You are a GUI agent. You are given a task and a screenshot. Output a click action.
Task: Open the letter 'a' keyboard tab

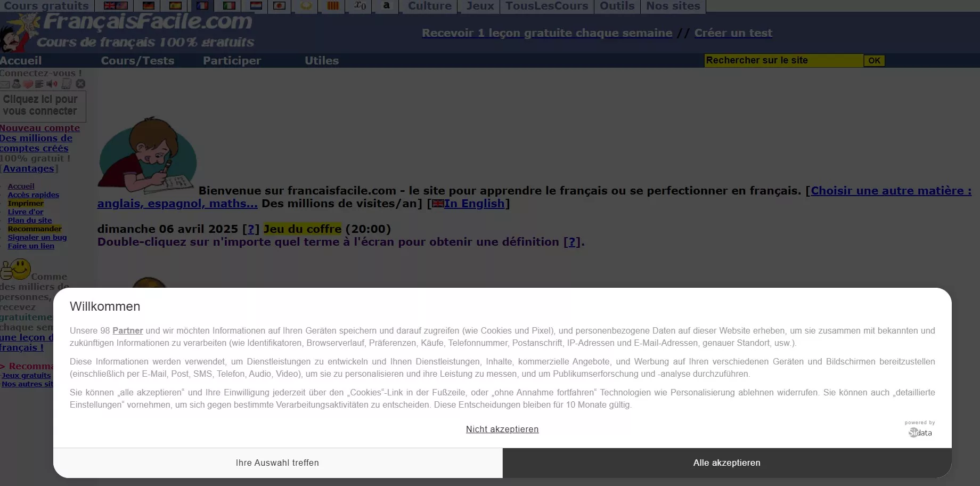(x=386, y=6)
